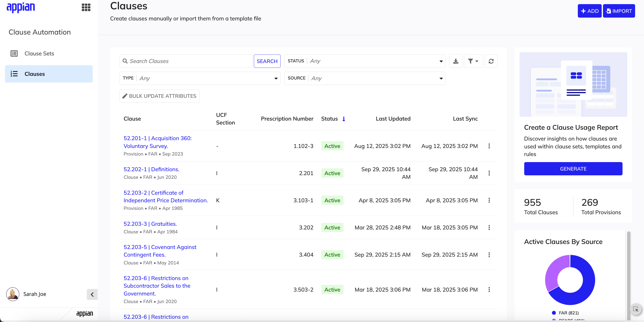Click the footer Appian logo
Viewport: 644px width, 322px height.
pos(84,314)
